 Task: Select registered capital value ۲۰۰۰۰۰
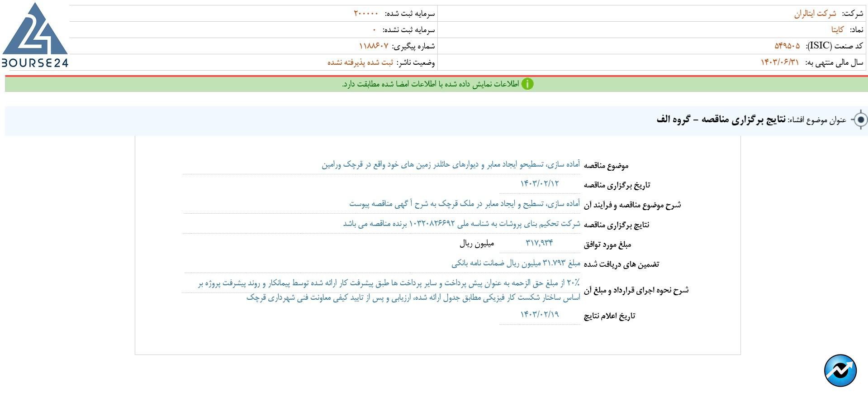(365, 14)
